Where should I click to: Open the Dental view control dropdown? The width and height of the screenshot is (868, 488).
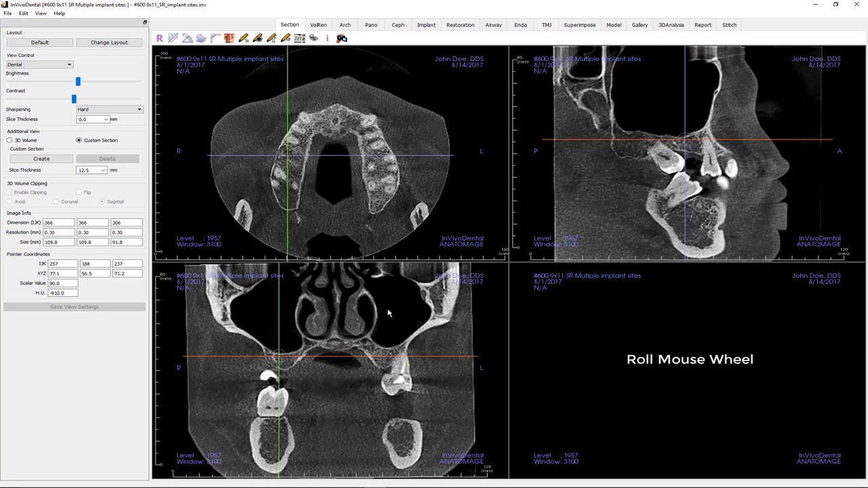39,64
